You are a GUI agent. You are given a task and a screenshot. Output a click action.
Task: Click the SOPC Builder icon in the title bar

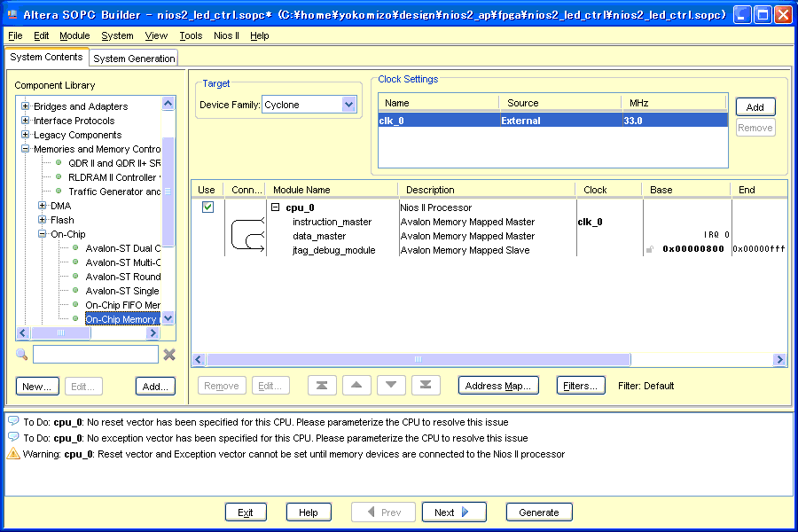(12, 14)
